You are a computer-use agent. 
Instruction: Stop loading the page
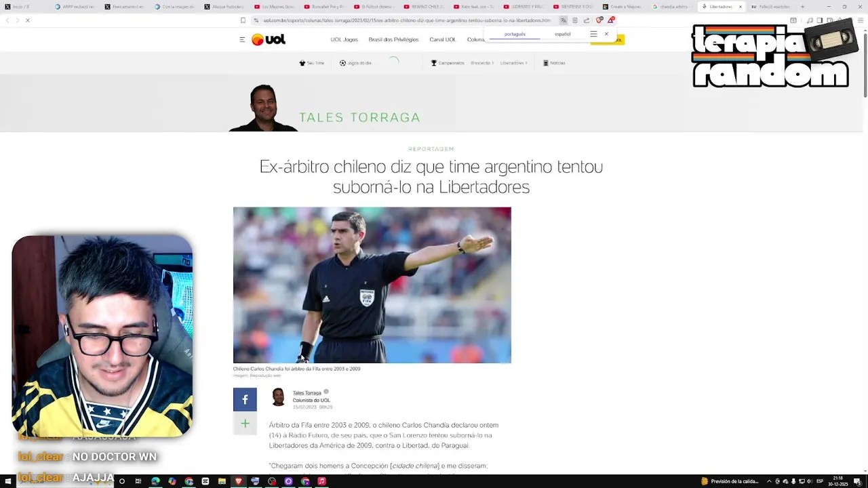click(x=28, y=20)
